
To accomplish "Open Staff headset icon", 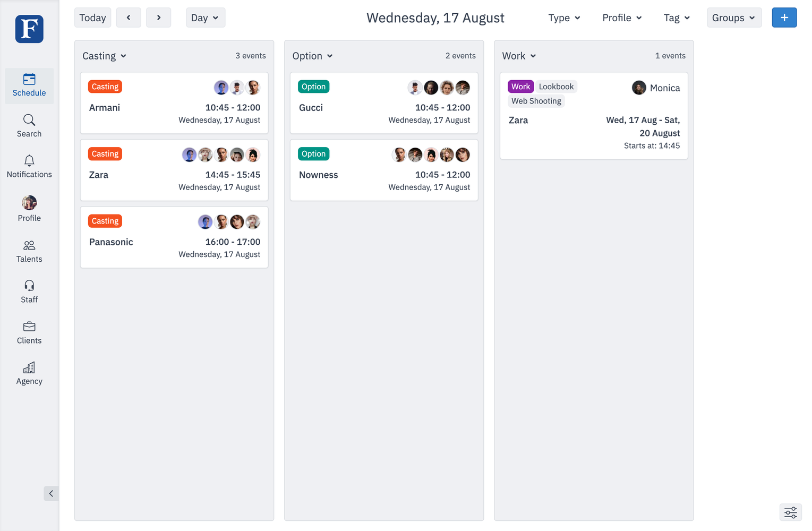I will coord(29,286).
